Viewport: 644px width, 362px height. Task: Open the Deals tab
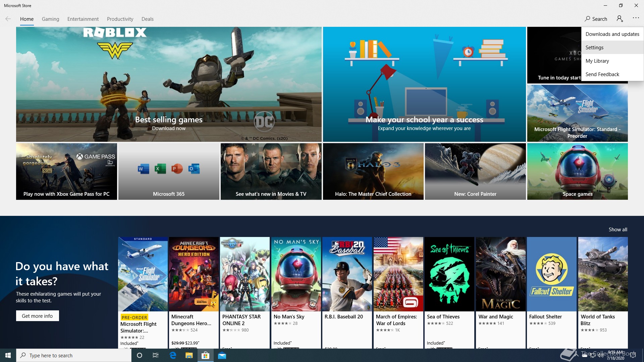point(148,19)
